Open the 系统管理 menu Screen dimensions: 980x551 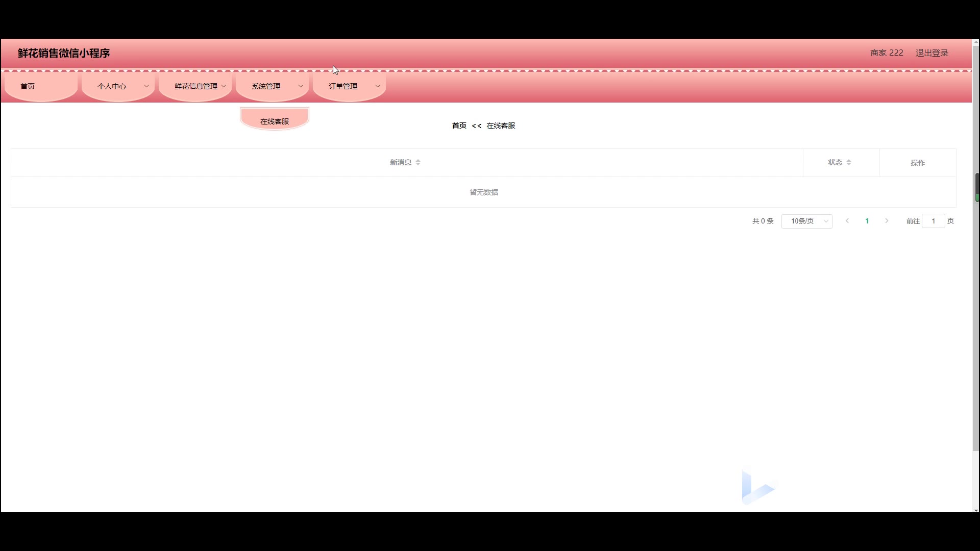pyautogui.click(x=266, y=86)
